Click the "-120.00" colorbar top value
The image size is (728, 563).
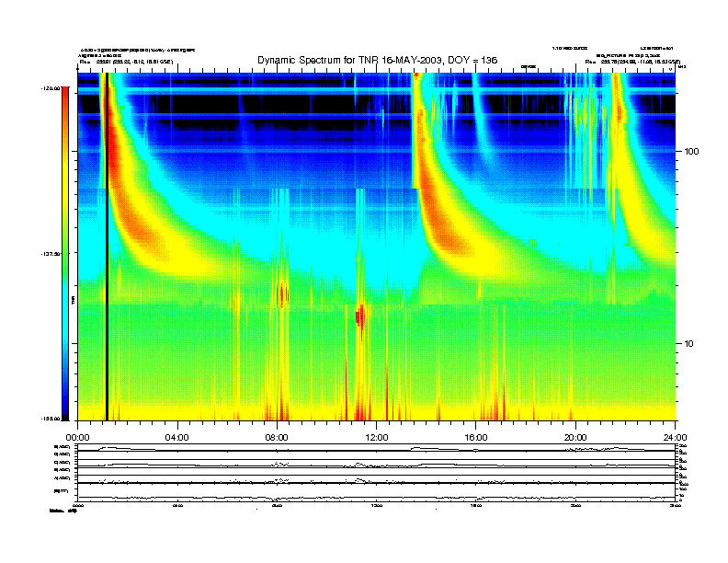click(x=51, y=87)
